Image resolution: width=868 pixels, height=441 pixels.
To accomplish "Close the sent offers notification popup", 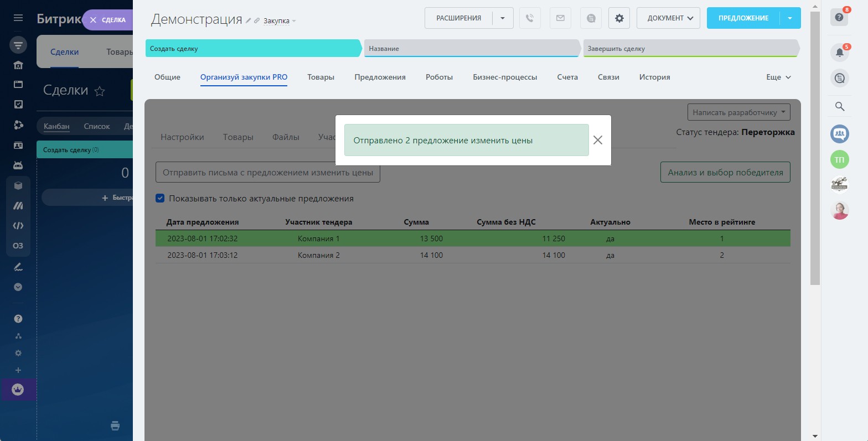I will (597, 140).
